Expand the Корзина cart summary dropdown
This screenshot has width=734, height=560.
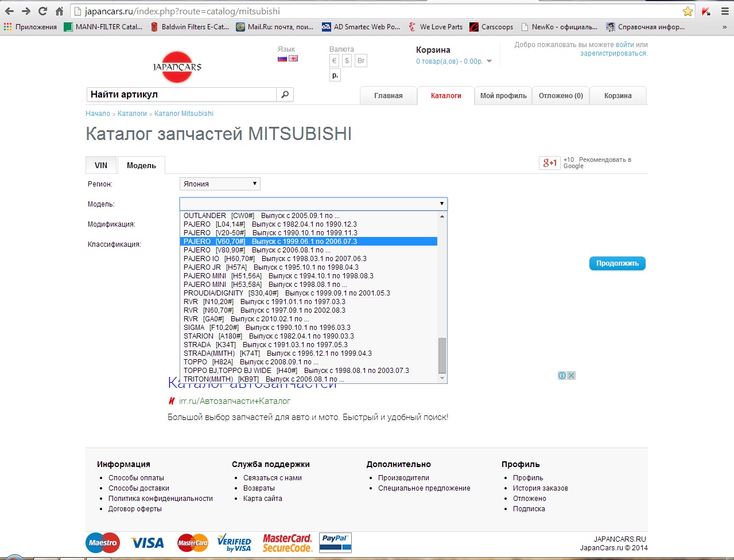click(489, 61)
